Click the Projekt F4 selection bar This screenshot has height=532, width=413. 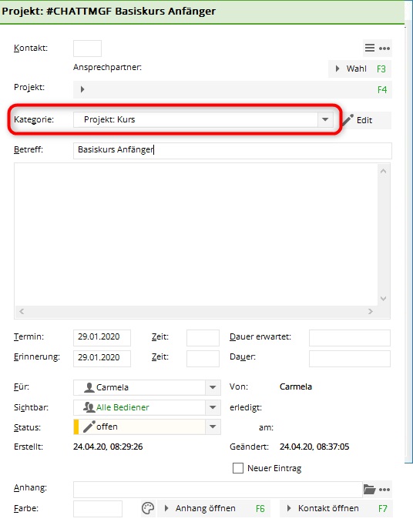(x=233, y=89)
